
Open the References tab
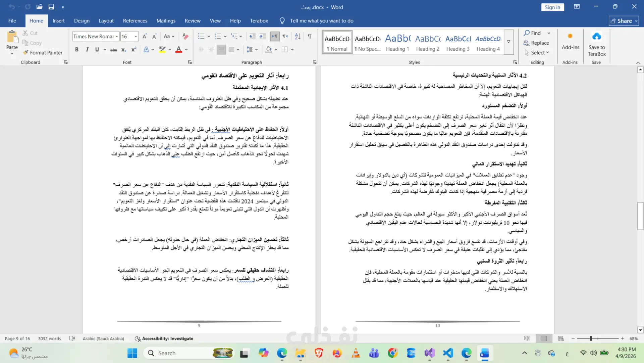coord(135,21)
